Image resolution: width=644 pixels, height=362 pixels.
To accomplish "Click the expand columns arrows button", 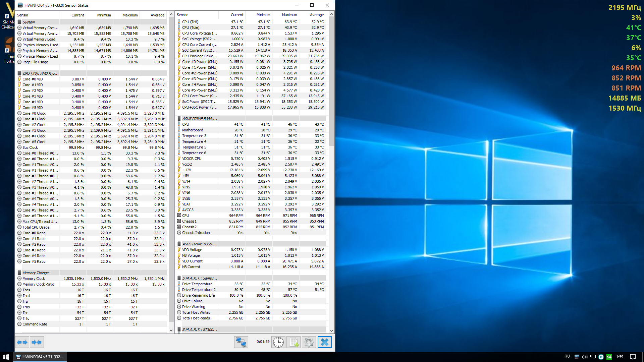I will pos(22,342).
